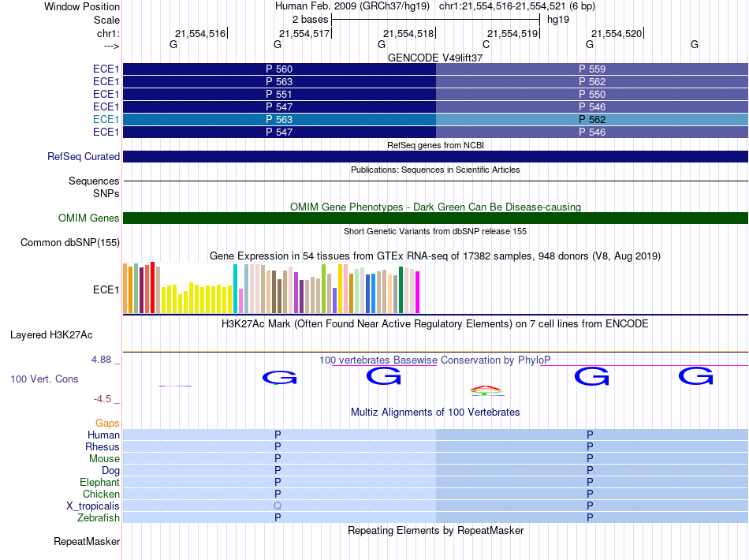
Task: Click the -4.5 PhyloP scale value
Action: [102, 399]
